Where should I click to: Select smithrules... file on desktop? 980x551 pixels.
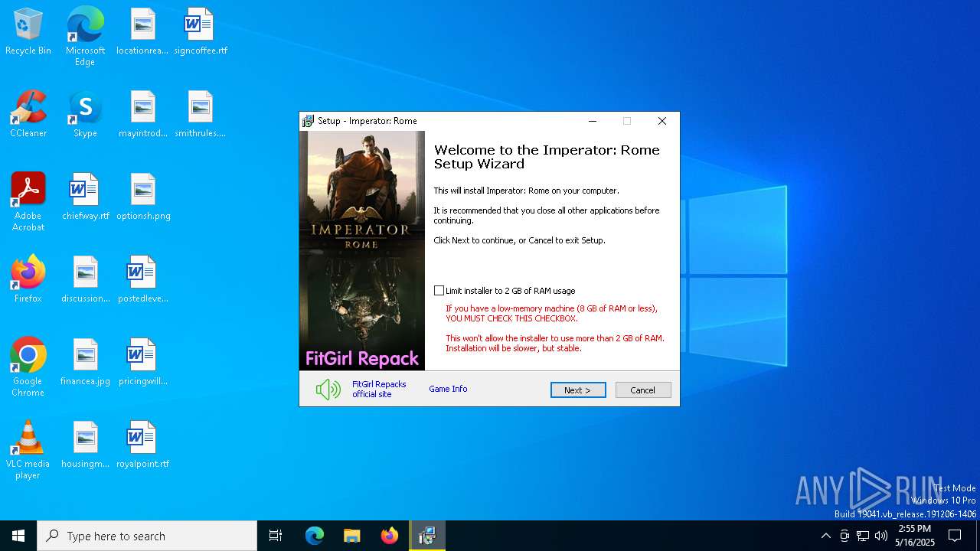[x=201, y=115]
